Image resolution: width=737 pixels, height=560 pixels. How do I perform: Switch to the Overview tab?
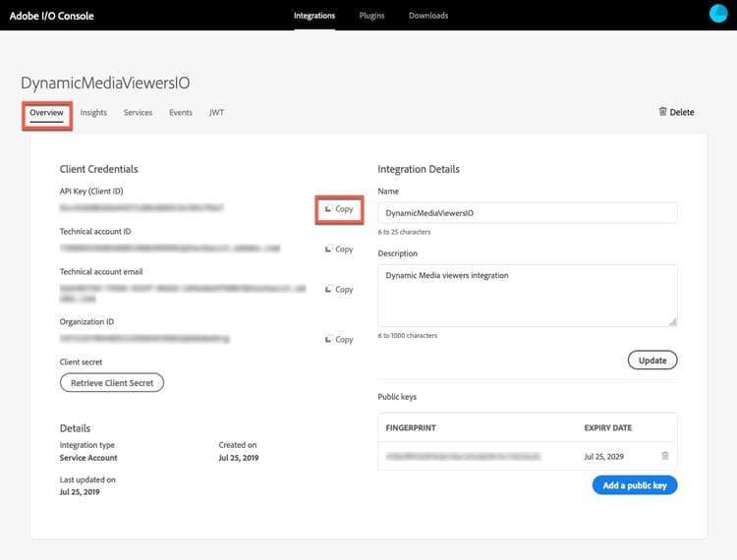(x=46, y=113)
